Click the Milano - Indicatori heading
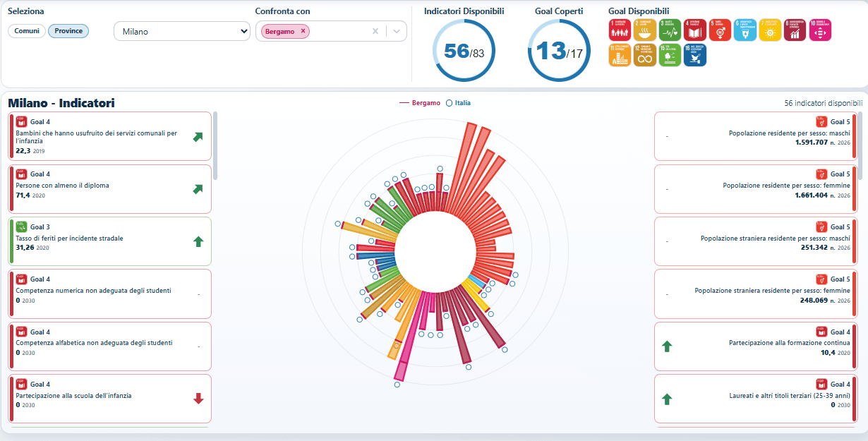868x441 pixels. (61, 103)
